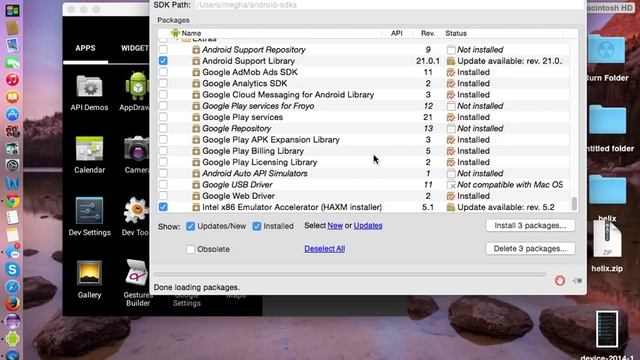Open the Burn Folder on desktop

click(x=607, y=58)
